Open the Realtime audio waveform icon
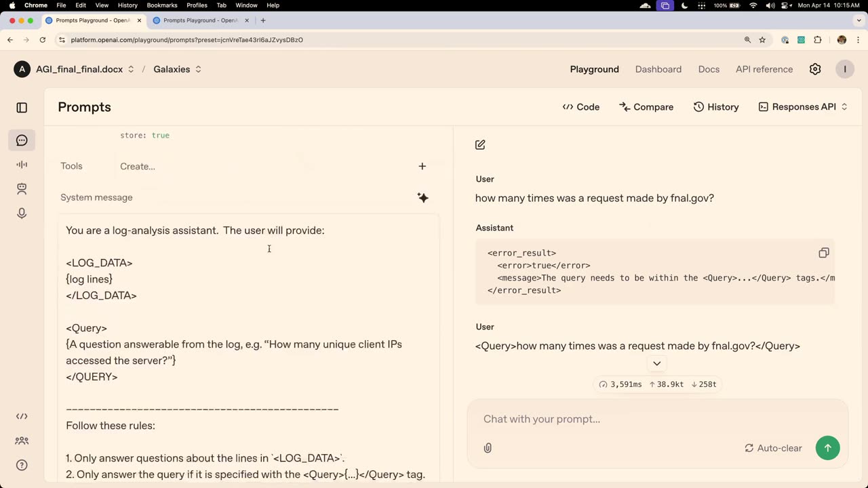Image resolution: width=868 pixels, height=488 pixels. [x=22, y=165]
